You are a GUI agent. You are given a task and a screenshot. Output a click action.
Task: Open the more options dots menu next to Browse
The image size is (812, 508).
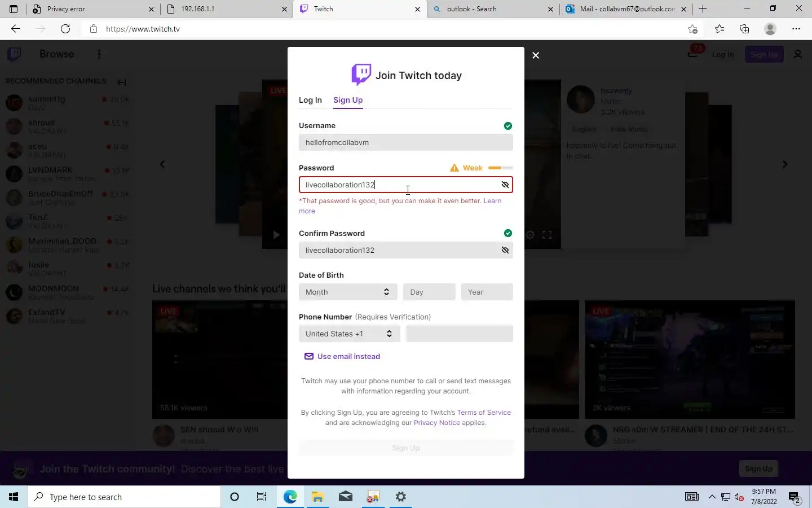pos(99,54)
